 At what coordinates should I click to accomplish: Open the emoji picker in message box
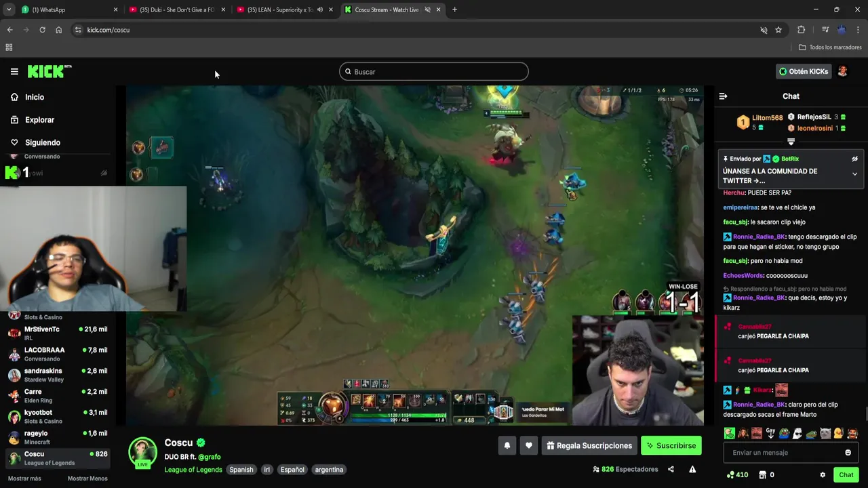click(x=848, y=453)
